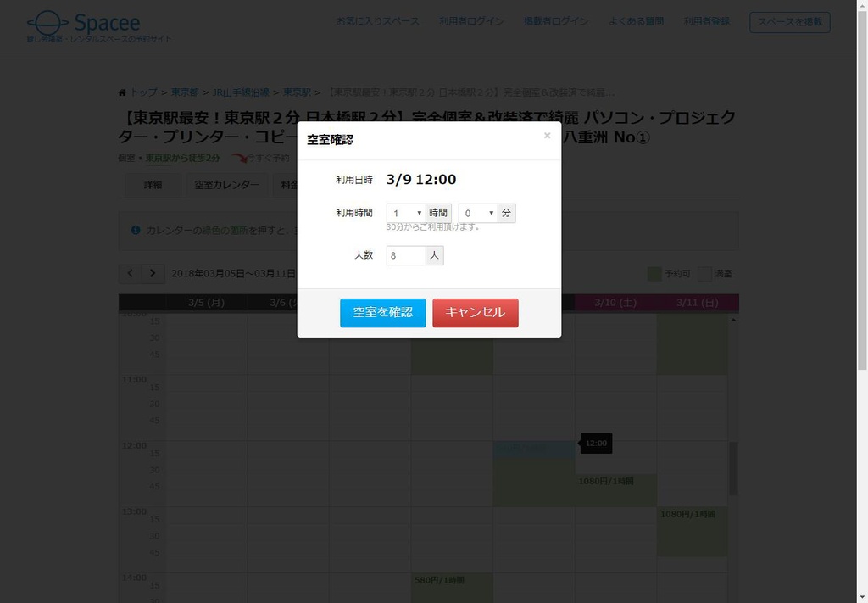
Task: Click the info icon in calendar notice
Action: [x=136, y=231]
